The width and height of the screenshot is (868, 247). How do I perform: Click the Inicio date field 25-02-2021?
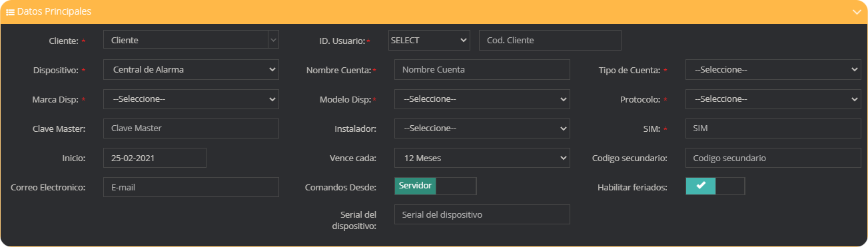pos(155,158)
